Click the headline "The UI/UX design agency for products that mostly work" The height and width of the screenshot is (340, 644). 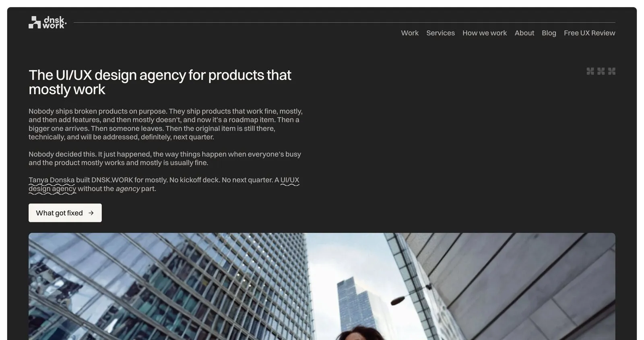coord(160,82)
